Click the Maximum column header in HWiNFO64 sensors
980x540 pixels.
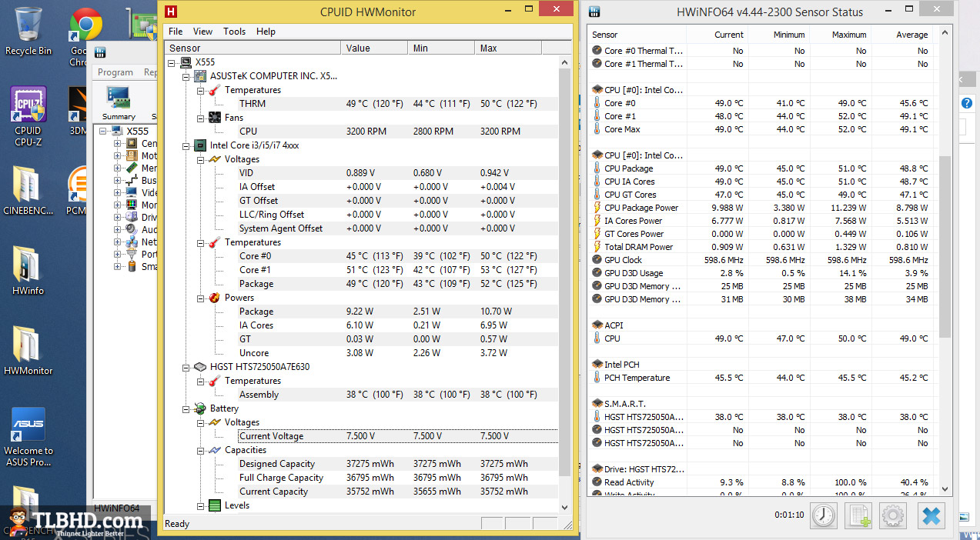coord(841,35)
